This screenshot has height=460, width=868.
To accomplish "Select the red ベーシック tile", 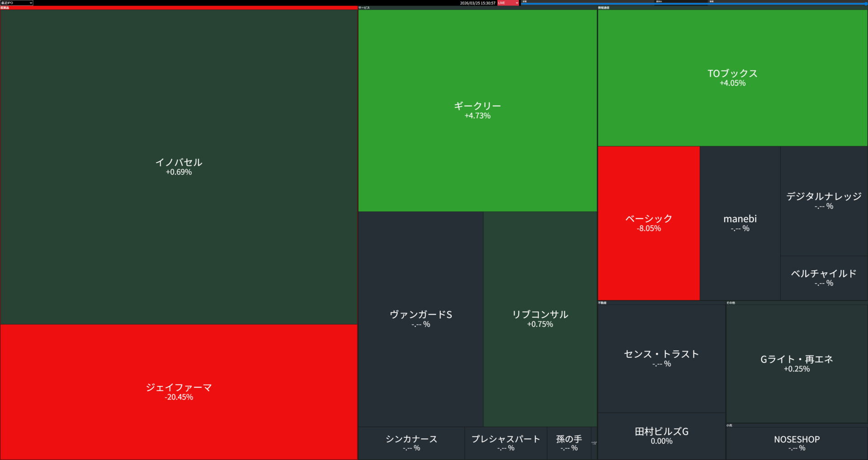I will 648,223.
